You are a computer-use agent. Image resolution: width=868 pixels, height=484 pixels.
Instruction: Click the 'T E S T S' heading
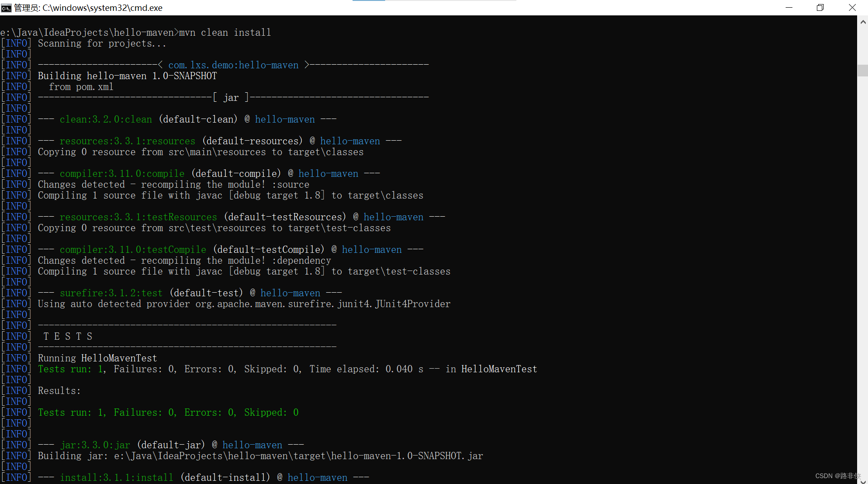(x=68, y=337)
